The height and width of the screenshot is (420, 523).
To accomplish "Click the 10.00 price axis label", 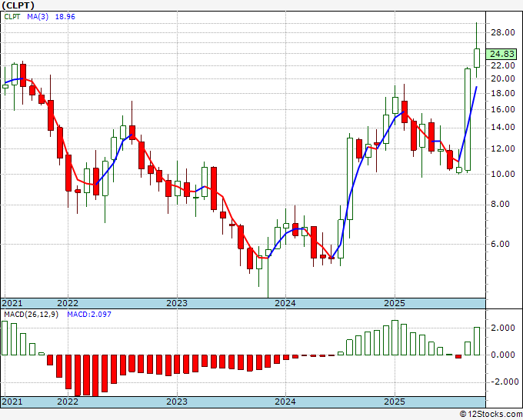I will [x=503, y=174].
